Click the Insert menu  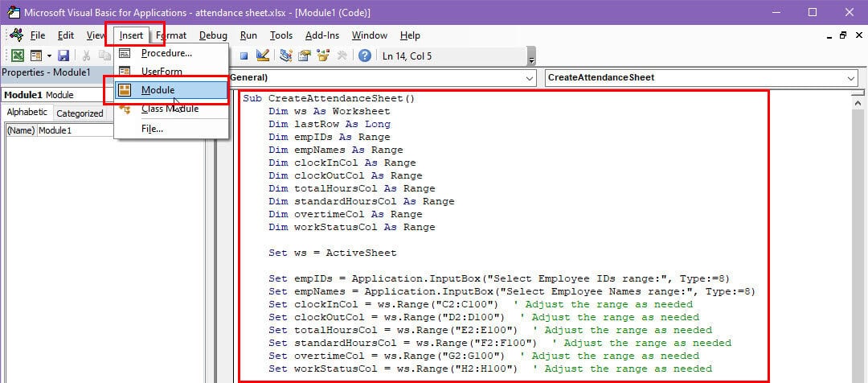[x=131, y=35]
